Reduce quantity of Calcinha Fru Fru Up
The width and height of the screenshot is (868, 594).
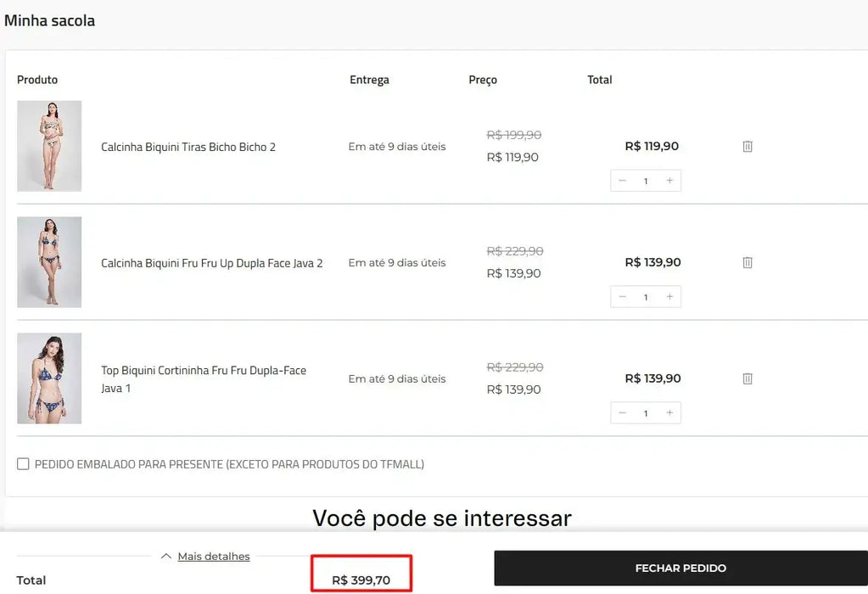(x=623, y=297)
